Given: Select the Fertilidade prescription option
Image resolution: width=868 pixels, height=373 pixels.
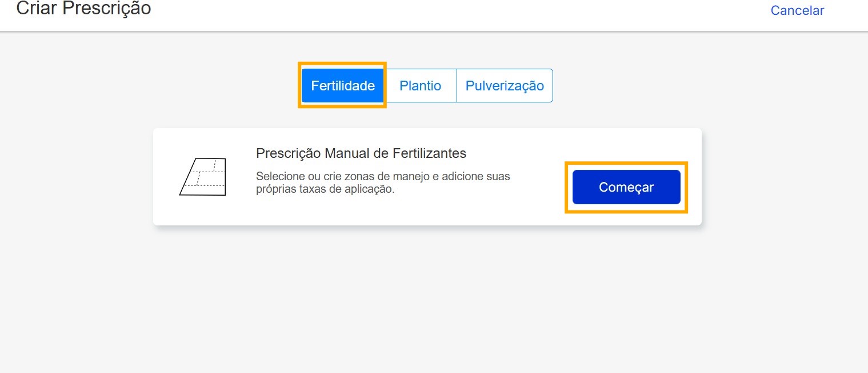Looking at the screenshot, I should pos(342,85).
